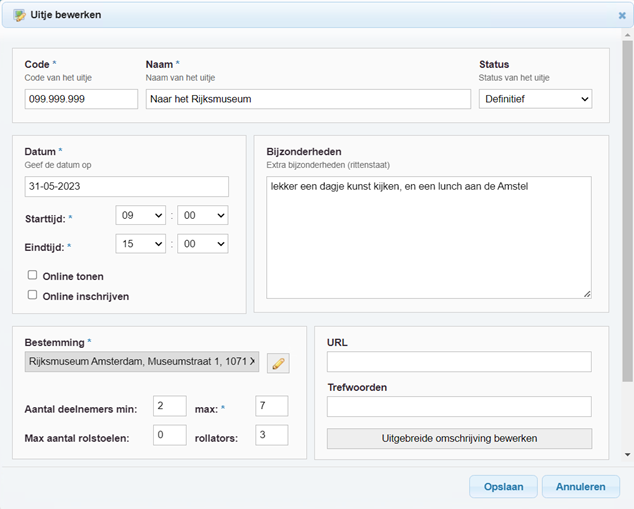Open the Status dropdown showing Definitief
634x509 pixels.
click(535, 99)
